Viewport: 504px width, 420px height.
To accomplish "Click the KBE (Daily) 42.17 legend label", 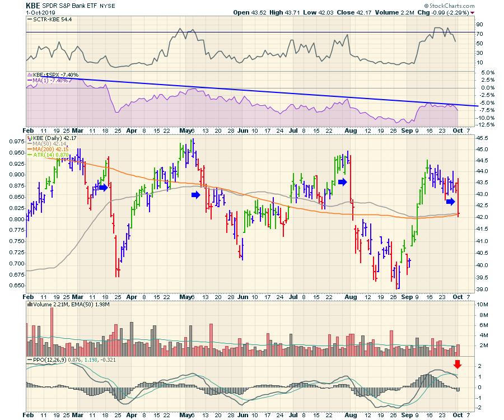I will (55, 138).
